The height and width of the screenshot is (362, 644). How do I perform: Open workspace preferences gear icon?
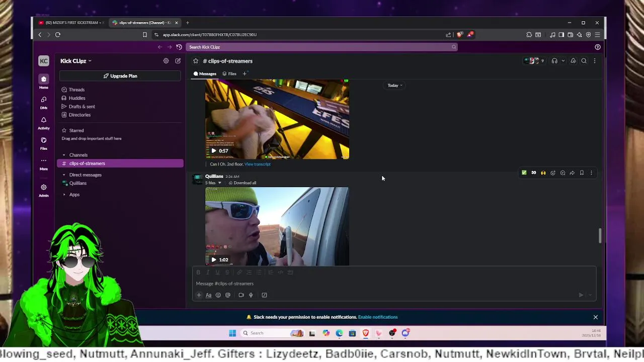coord(166,61)
